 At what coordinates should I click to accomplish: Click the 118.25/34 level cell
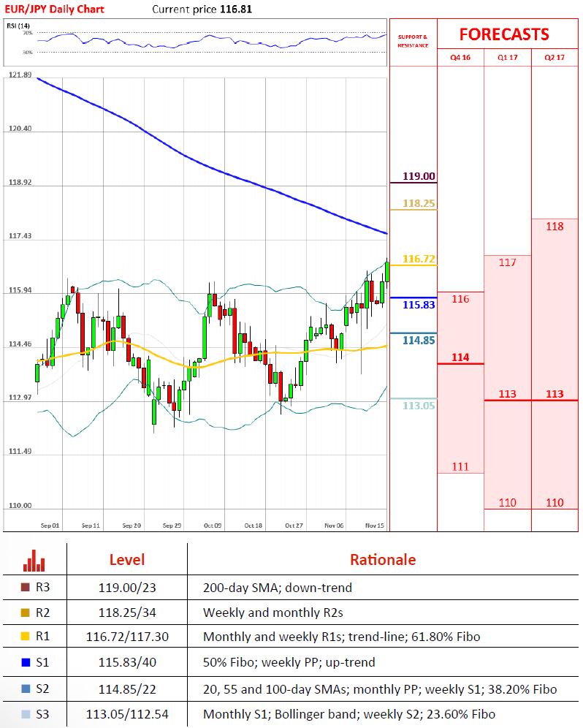pos(127,613)
